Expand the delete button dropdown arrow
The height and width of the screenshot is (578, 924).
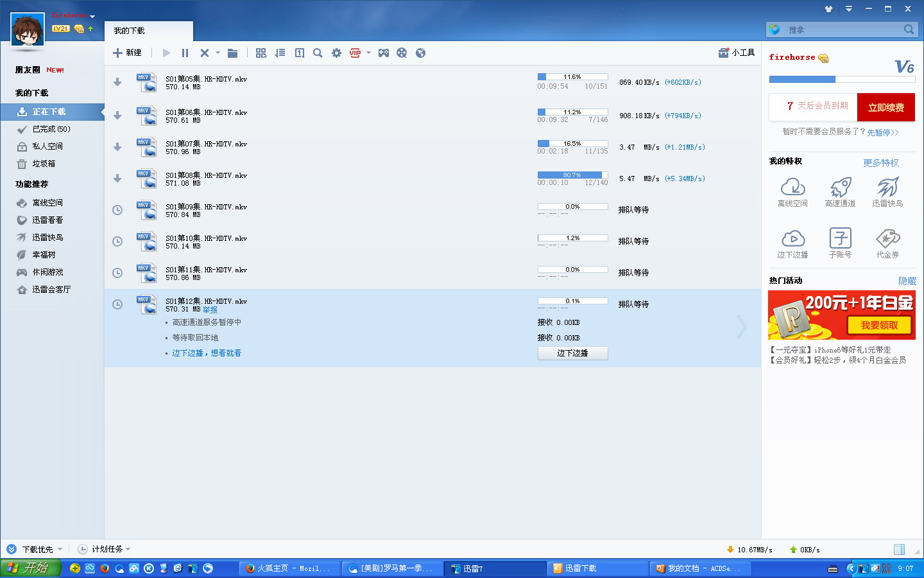pyautogui.click(x=218, y=53)
